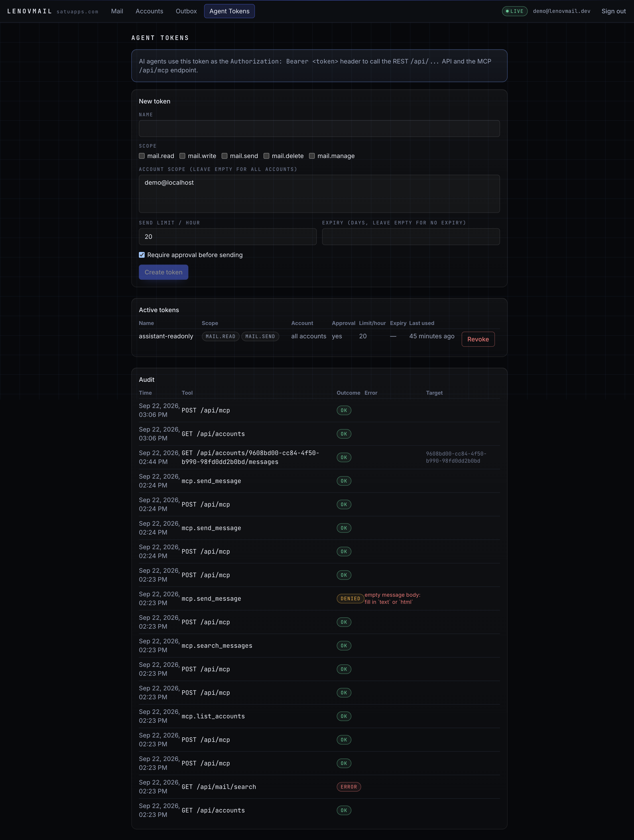Click the OK badge for mcp.search_messages
The height and width of the screenshot is (840, 634).
(x=344, y=646)
